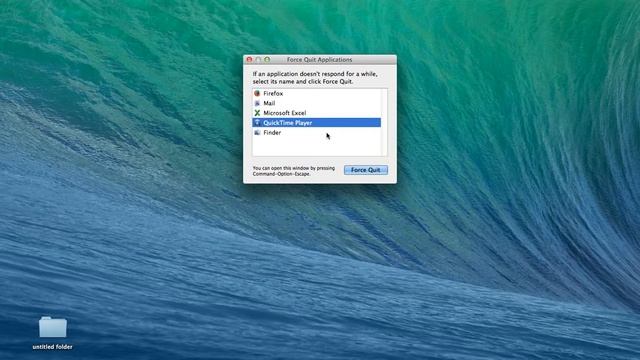Click the "Force Quit Applications" title bar text
This screenshot has height=360, width=640.
(319, 60)
